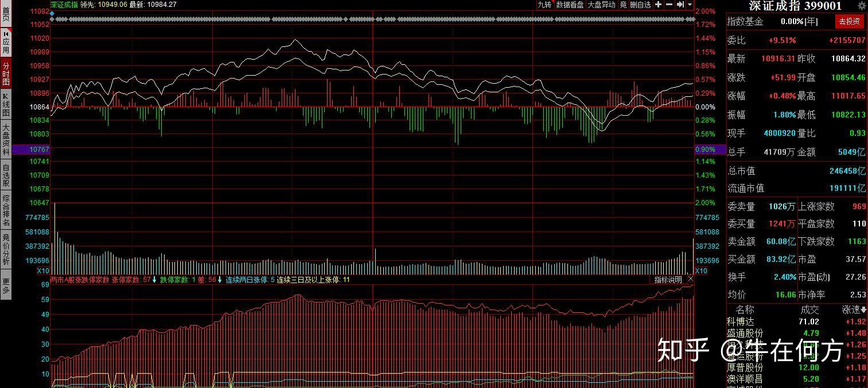Click the plus zoom-in icon in chart toolbar
Image resolution: width=868 pixels, height=388 pixels.
click(x=659, y=5)
